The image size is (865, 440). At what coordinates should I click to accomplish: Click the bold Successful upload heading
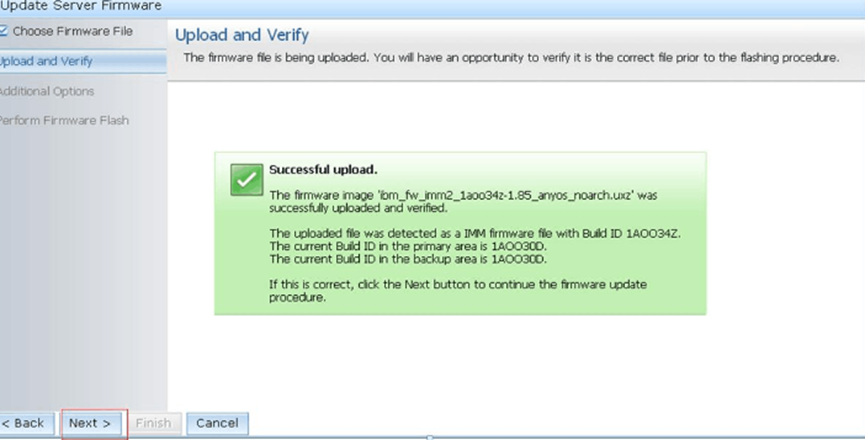point(323,169)
